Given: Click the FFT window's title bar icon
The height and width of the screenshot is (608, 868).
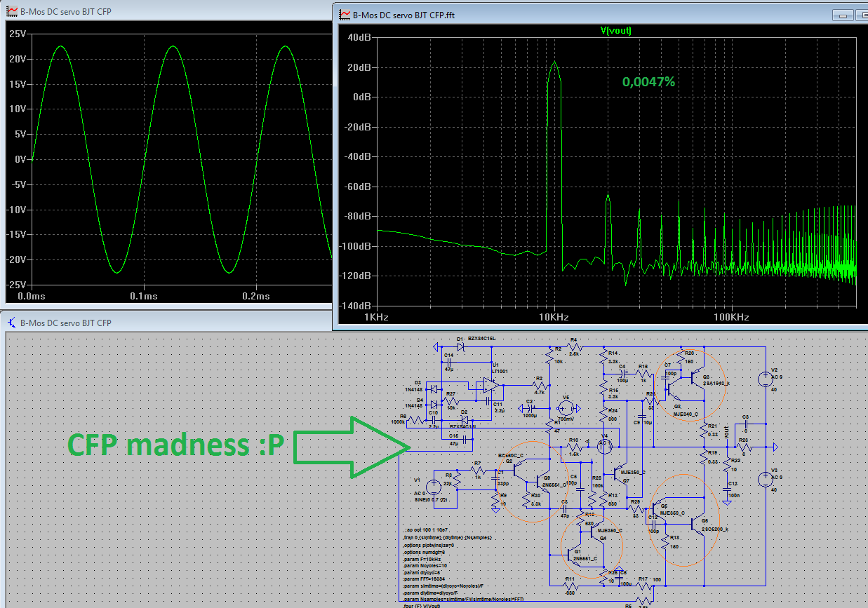Looking at the screenshot, I should pos(345,13).
